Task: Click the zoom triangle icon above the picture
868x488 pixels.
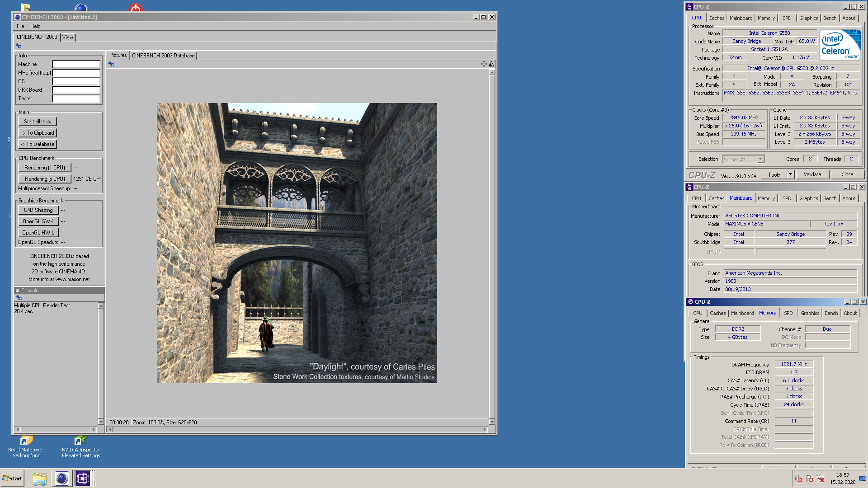Action: point(491,64)
